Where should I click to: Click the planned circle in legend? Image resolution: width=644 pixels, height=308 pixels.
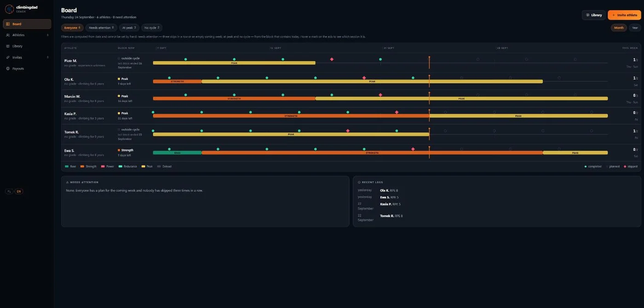606,166
